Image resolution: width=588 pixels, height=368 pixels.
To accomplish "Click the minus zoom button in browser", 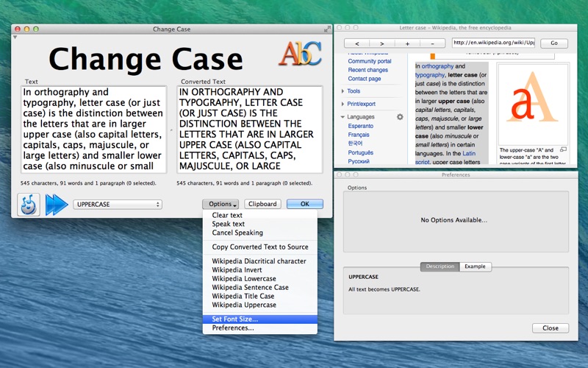I will pyautogui.click(x=432, y=43).
